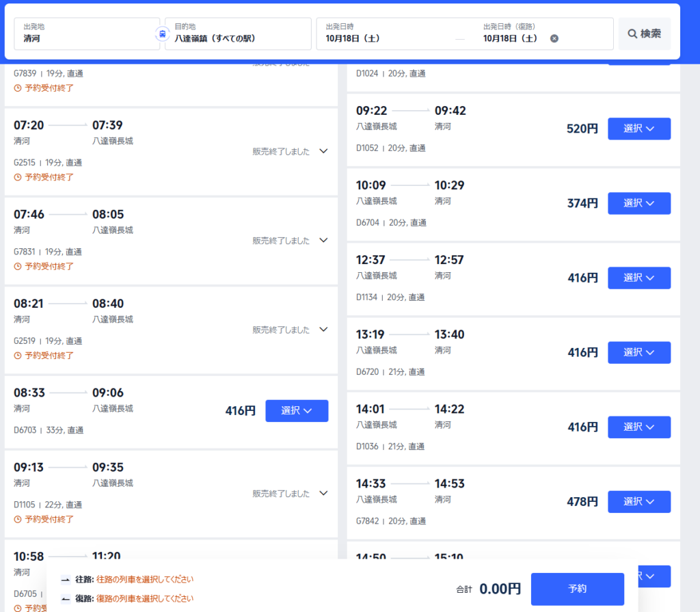Edit the 目的地 destination field
The height and width of the screenshot is (612, 700).
click(237, 34)
